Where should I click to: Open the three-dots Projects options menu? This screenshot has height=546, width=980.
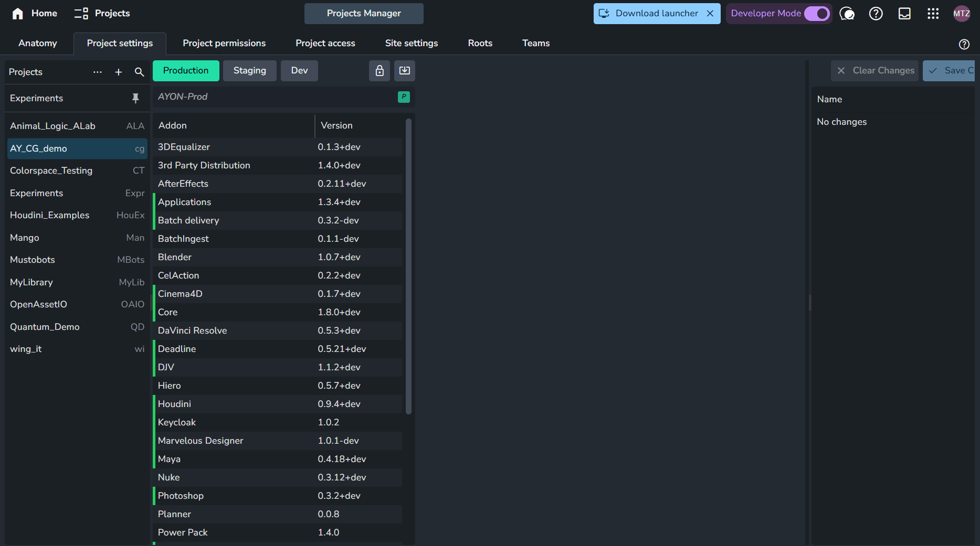point(98,72)
